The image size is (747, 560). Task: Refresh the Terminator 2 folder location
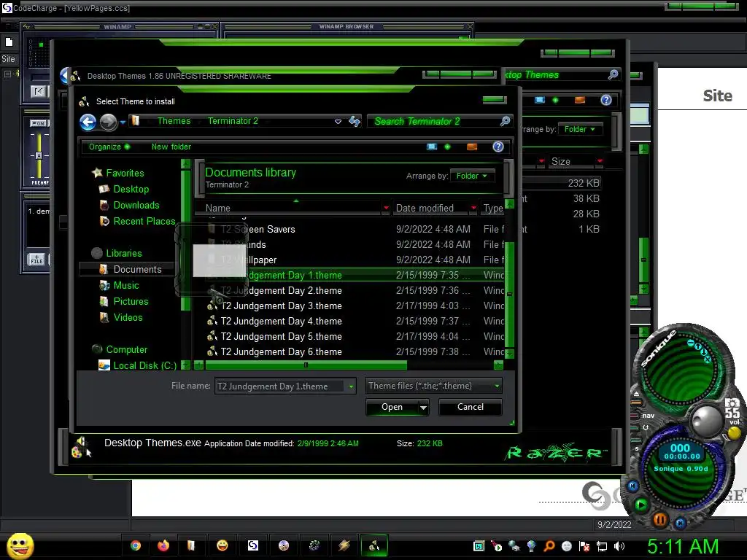(x=355, y=122)
